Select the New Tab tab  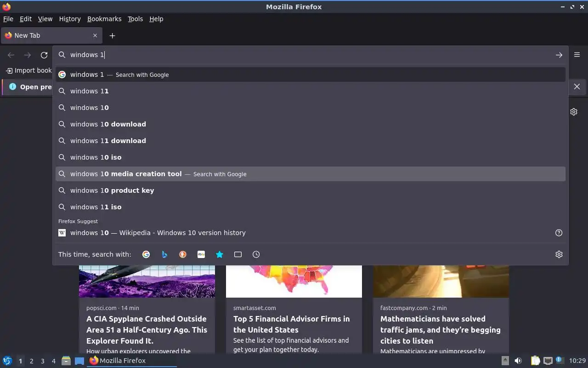51,35
